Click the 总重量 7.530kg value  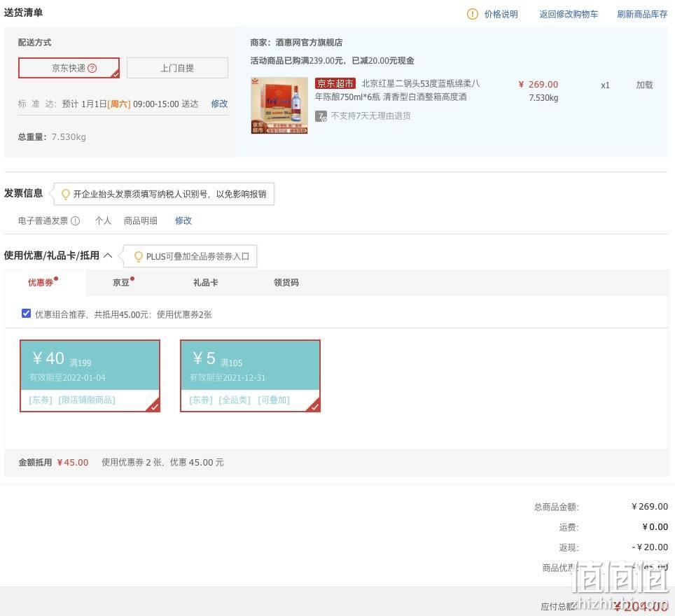coord(69,137)
